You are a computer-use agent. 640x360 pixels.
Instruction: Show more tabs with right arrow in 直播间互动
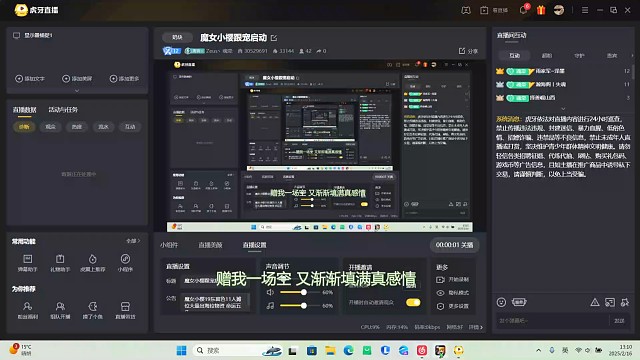(x=632, y=56)
